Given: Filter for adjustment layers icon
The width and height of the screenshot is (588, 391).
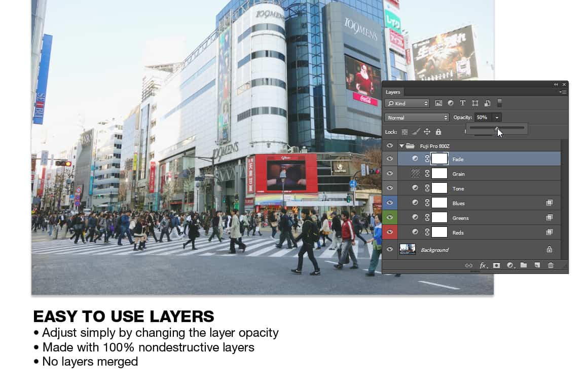Looking at the screenshot, I should (x=450, y=103).
